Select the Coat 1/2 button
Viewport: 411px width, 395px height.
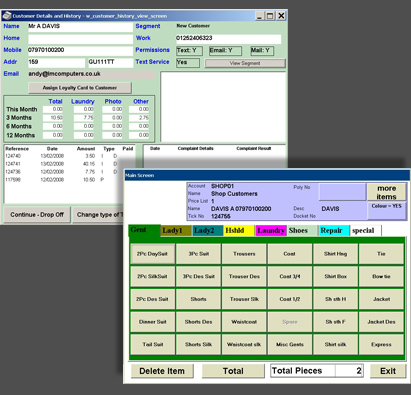click(x=290, y=299)
